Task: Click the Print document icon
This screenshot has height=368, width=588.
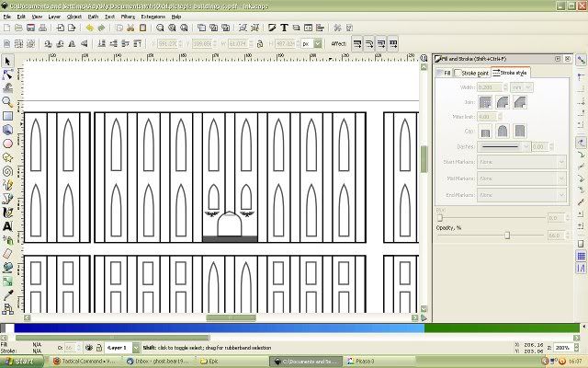Action: (x=43, y=28)
